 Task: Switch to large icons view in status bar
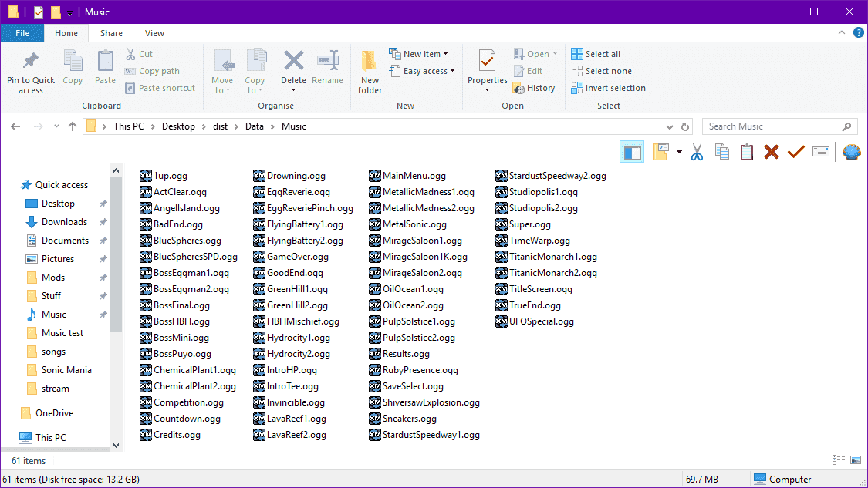856,460
